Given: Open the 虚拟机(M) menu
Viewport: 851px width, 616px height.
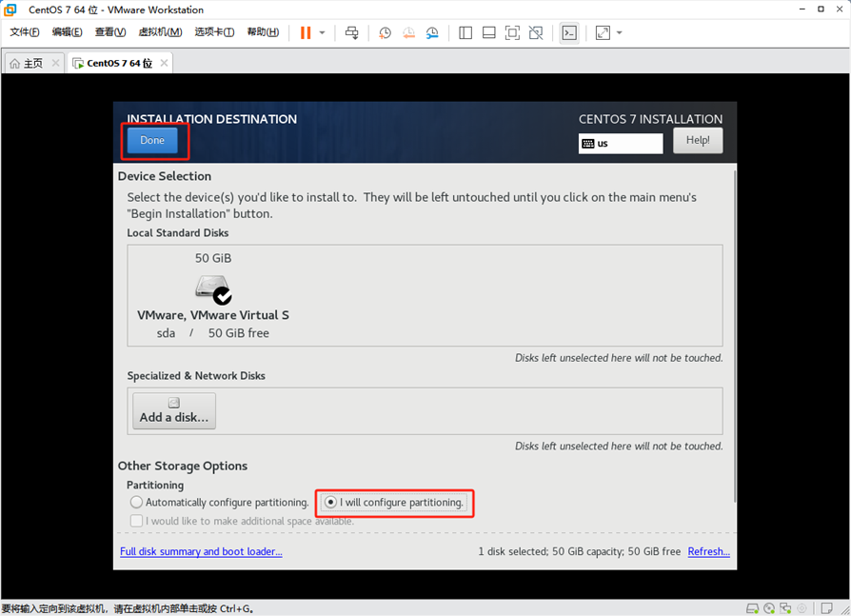Looking at the screenshot, I should pyautogui.click(x=160, y=32).
